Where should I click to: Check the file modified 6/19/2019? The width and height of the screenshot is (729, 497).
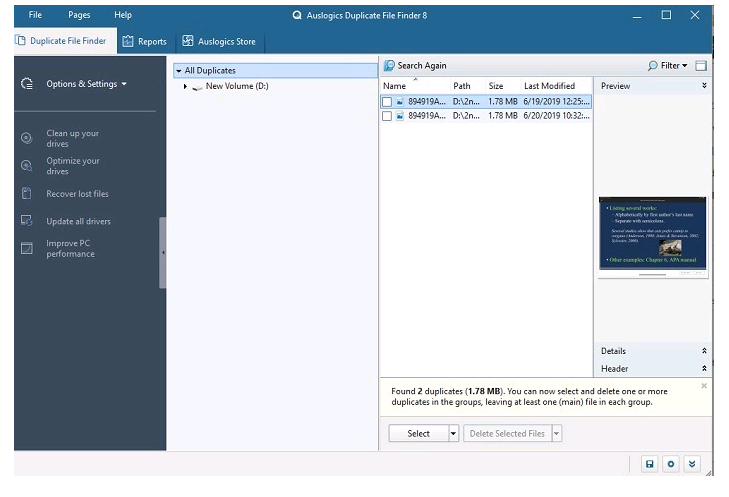pos(387,101)
